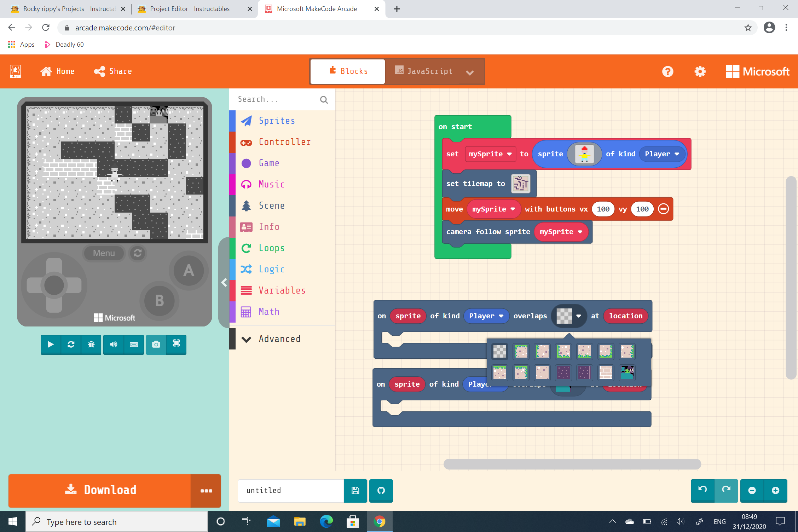Run the game in the simulator
The image size is (798, 532).
click(x=50, y=345)
